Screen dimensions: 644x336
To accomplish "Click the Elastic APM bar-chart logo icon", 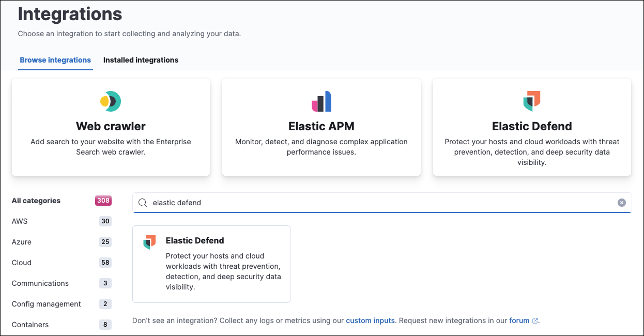I will point(321,101).
